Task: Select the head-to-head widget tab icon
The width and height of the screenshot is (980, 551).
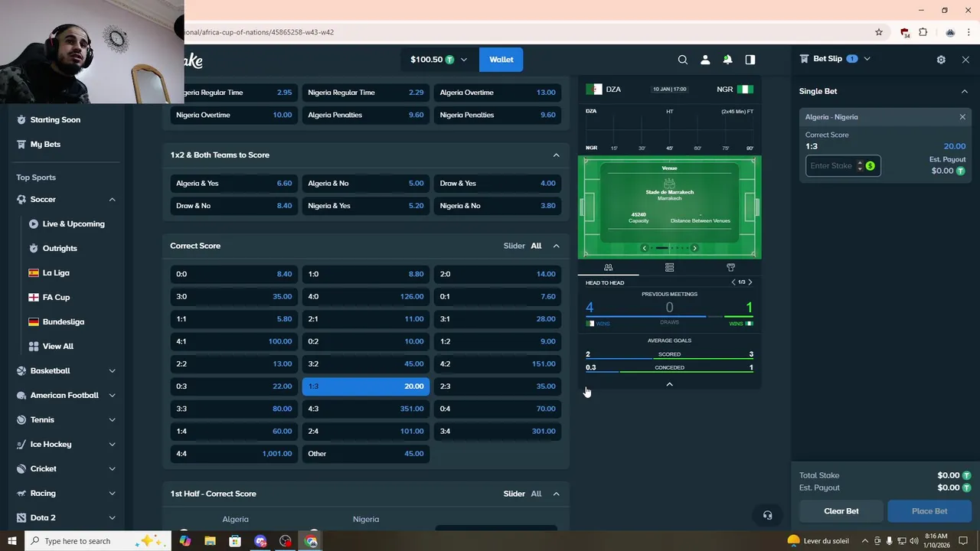Action: [x=608, y=267]
